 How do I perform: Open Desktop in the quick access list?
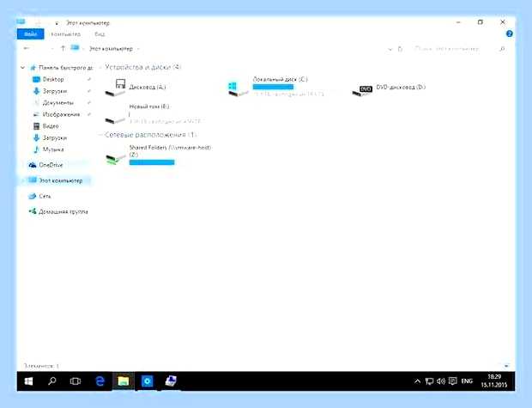53,79
